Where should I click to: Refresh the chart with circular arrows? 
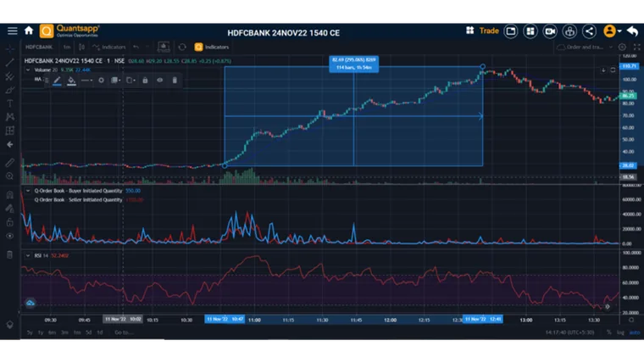(182, 47)
